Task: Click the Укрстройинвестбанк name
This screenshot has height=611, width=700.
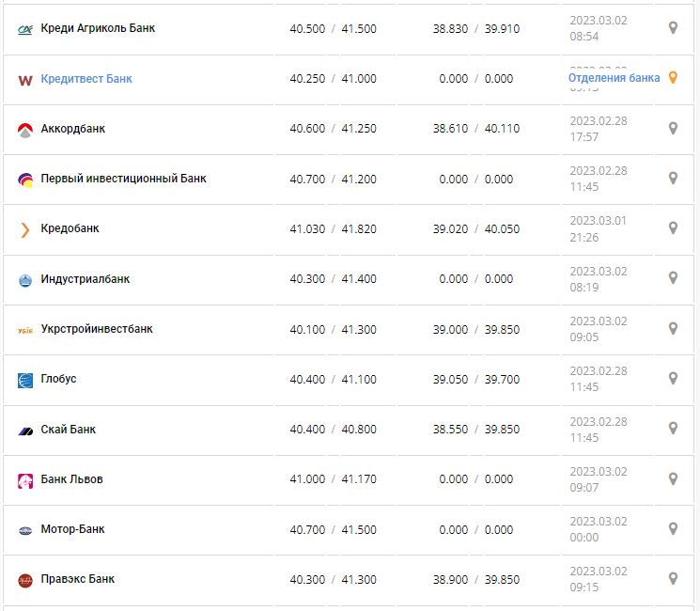Action: point(97,329)
